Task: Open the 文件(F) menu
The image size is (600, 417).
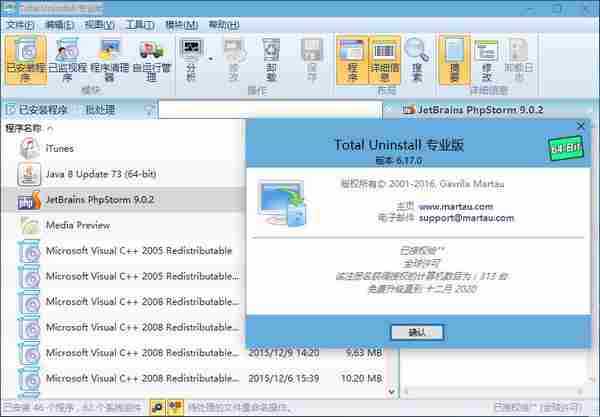Action: pos(20,25)
